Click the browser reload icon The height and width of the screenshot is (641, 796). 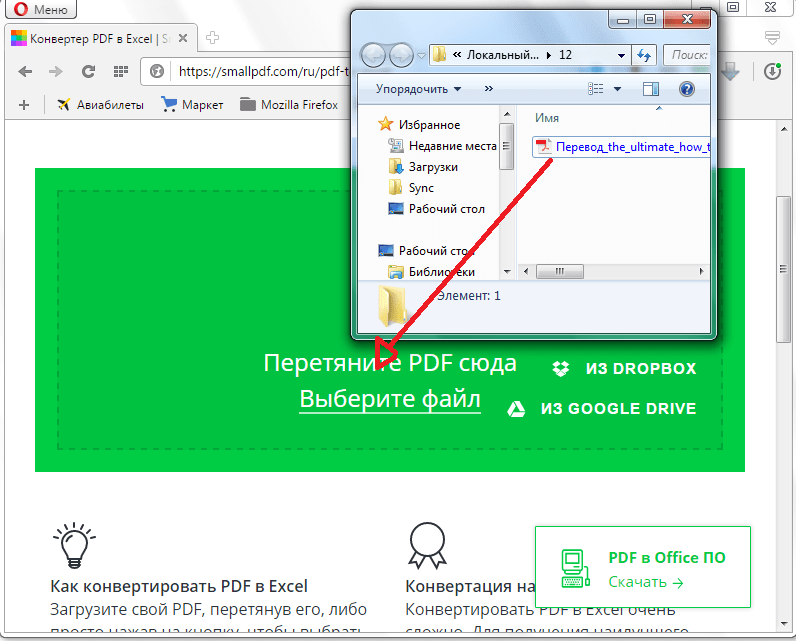click(x=88, y=71)
